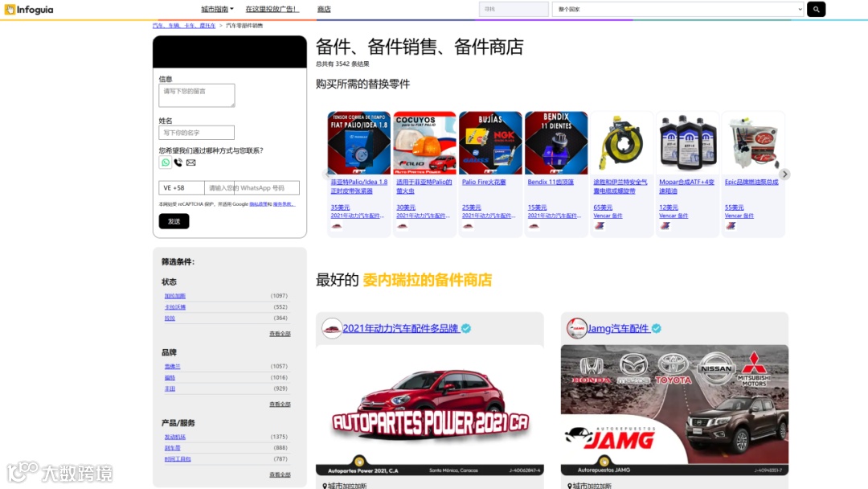Viewport: 868px width, 489px height.
Task: Click reCAPTCHA 服务条款 link
Action: pyautogui.click(x=284, y=204)
